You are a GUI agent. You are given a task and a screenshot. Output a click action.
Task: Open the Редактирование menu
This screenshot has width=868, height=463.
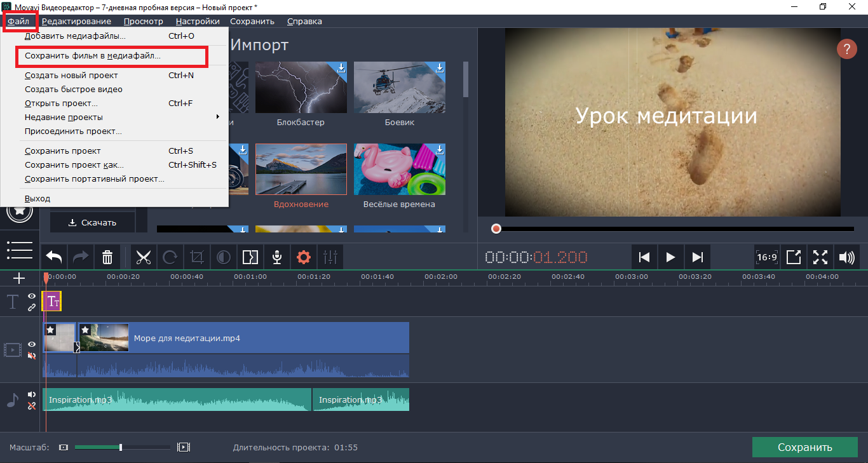76,21
